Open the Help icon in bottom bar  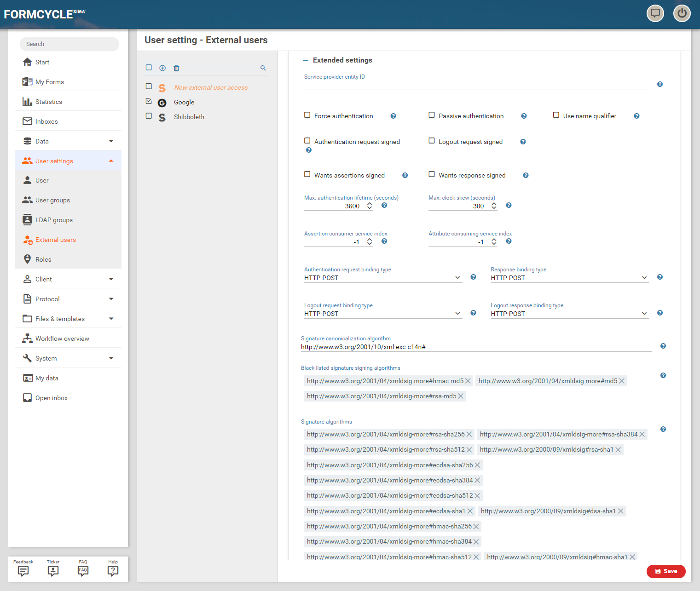pos(113,568)
